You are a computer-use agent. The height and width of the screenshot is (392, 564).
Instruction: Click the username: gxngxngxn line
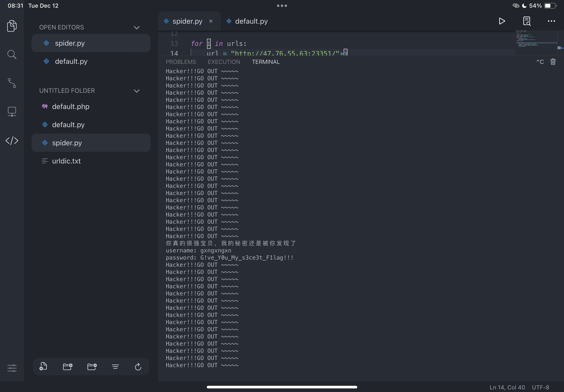[198, 250]
